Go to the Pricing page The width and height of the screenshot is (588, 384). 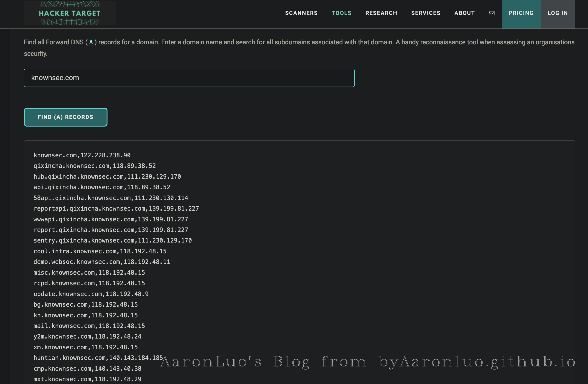[x=521, y=13]
